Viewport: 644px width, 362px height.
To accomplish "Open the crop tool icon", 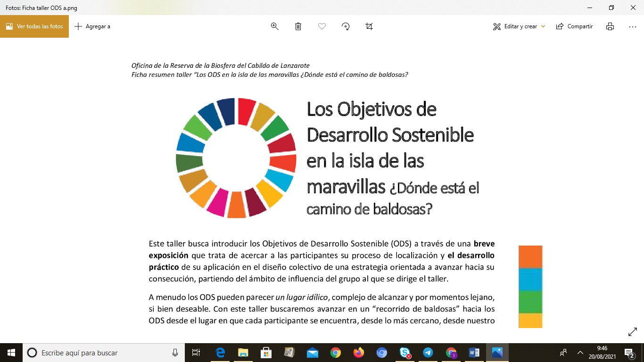I will pyautogui.click(x=369, y=26).
